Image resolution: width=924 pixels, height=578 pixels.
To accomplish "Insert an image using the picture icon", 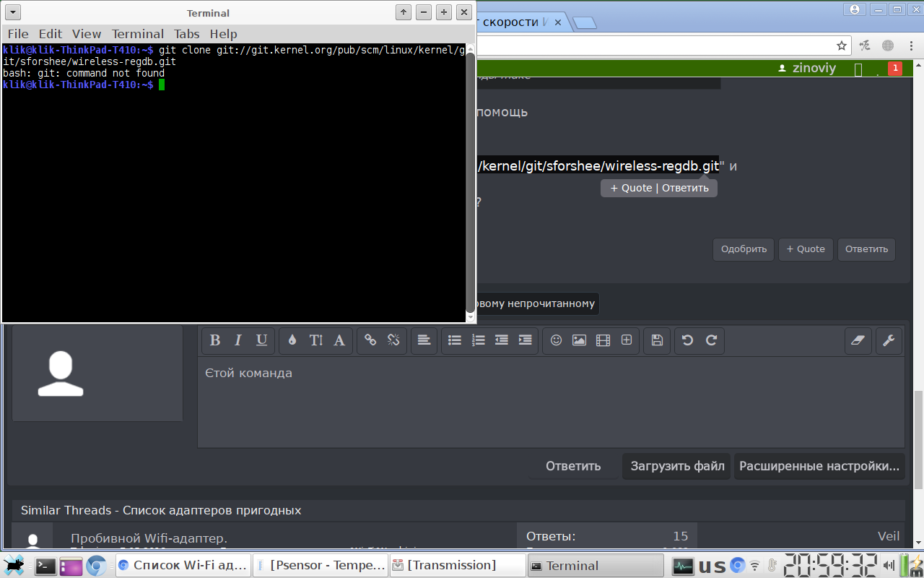I will 579,340.
